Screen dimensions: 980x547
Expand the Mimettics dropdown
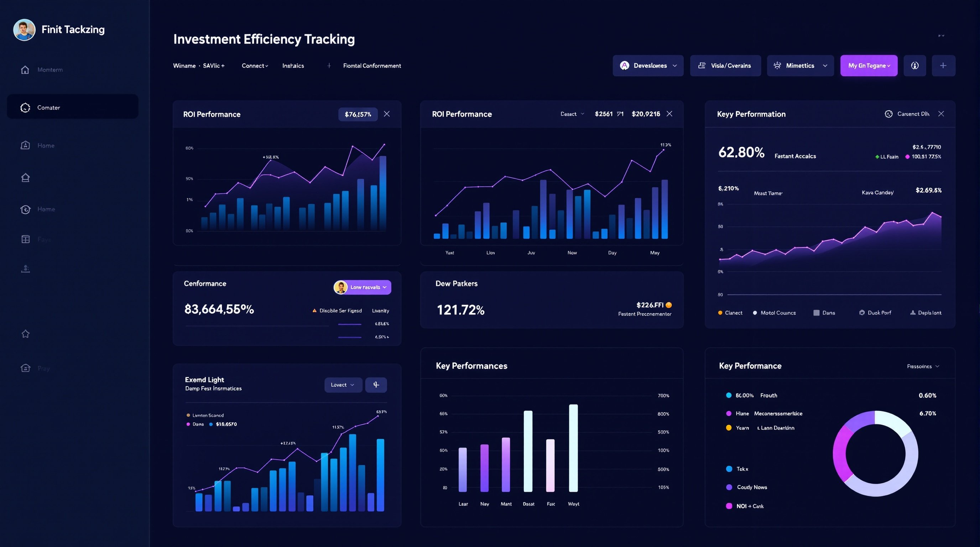(x=800, y=66)
